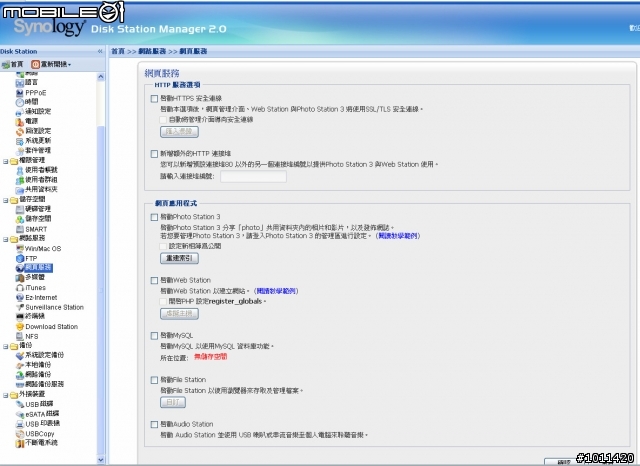Click the sidebar scrollbar up arrow
The image size is (640, 466).
(101, 77)
